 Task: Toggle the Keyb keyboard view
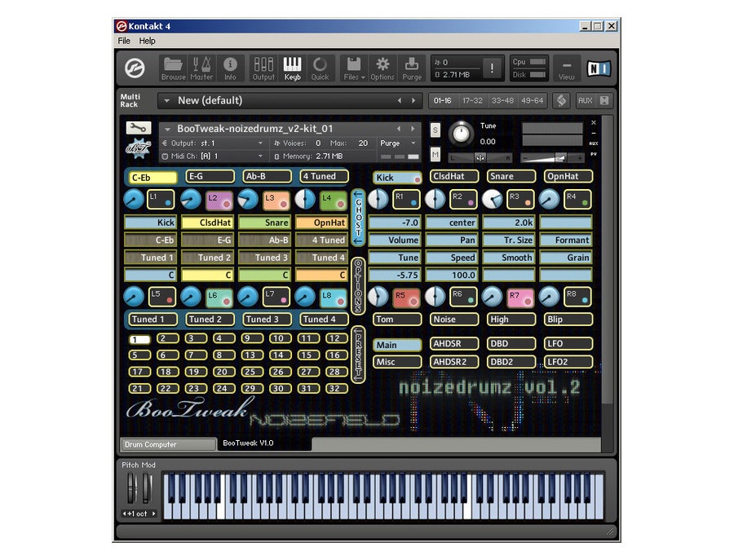(293, 68)
